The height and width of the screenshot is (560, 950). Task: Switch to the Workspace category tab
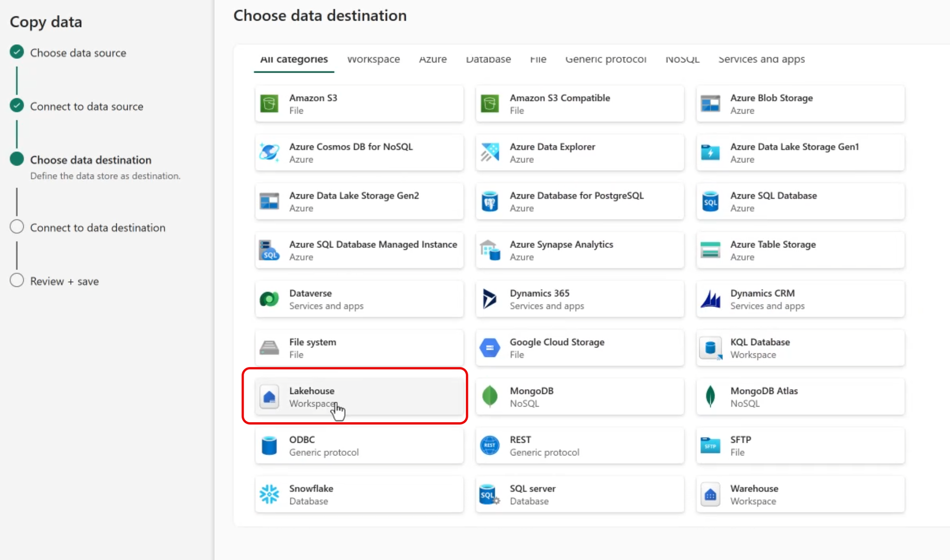click(x=373, y=59)
